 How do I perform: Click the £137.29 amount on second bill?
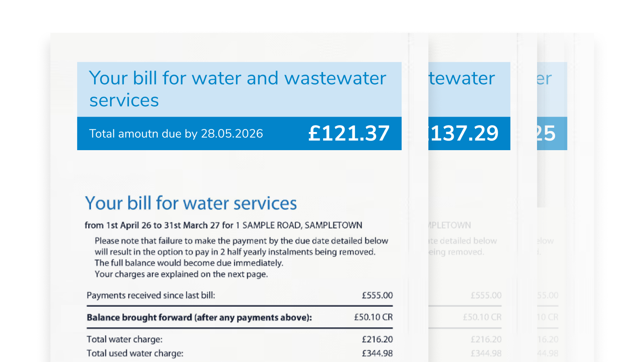point(464,133)
